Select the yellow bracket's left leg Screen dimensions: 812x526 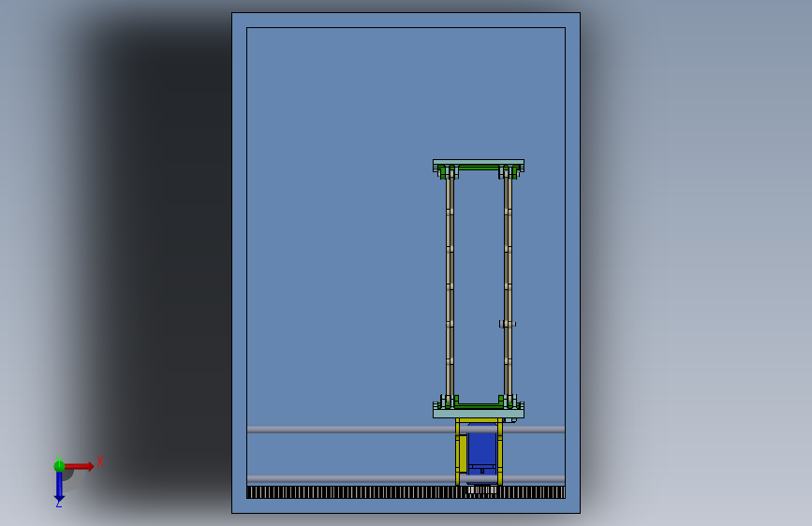click(x=458, y=452)
